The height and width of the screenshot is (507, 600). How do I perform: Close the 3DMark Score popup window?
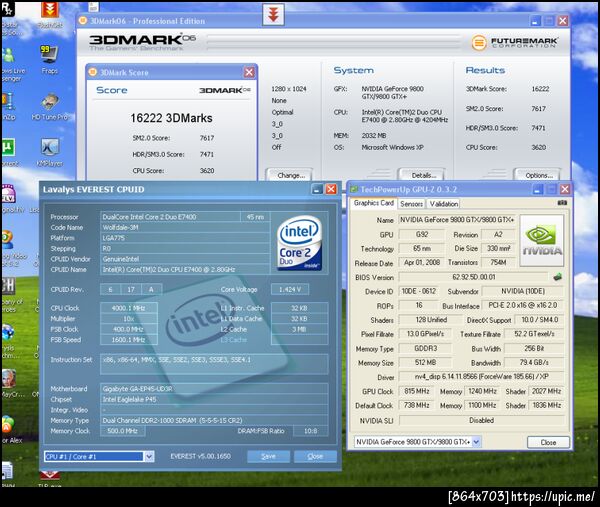pos(249,72)
